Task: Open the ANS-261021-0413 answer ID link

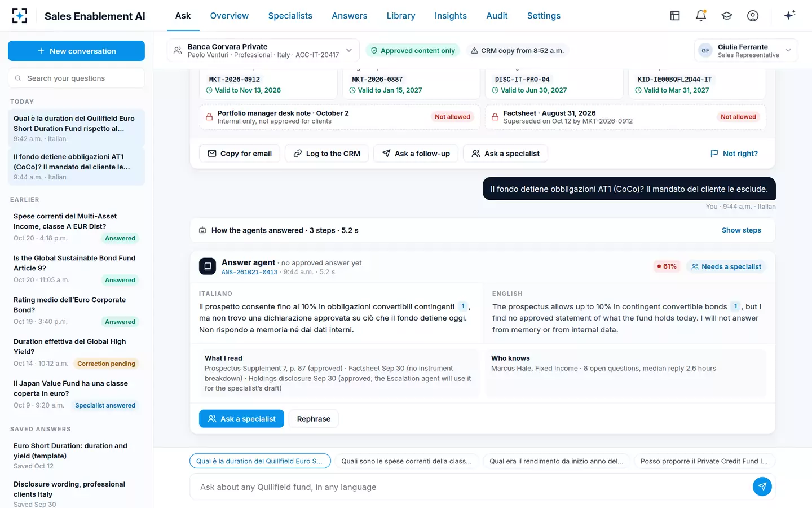Action: click(249, 272)
